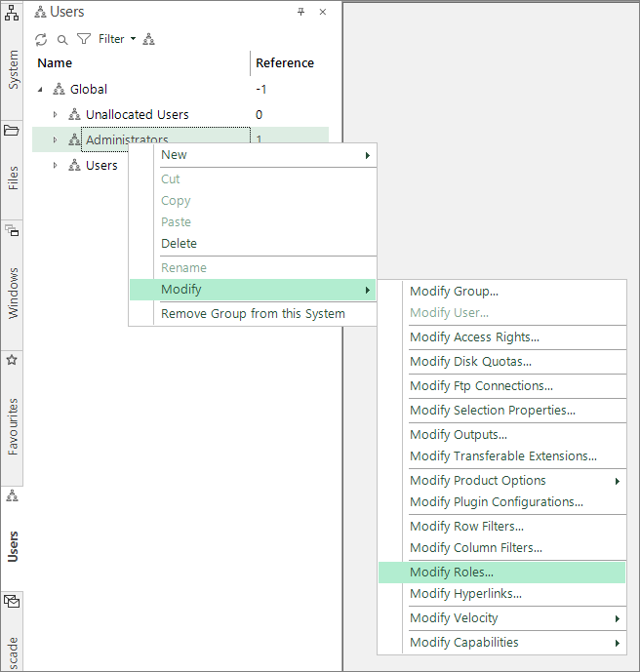Click the Global group icon
Viewport: 640px width, 672px height.
(x=59, y=89)
